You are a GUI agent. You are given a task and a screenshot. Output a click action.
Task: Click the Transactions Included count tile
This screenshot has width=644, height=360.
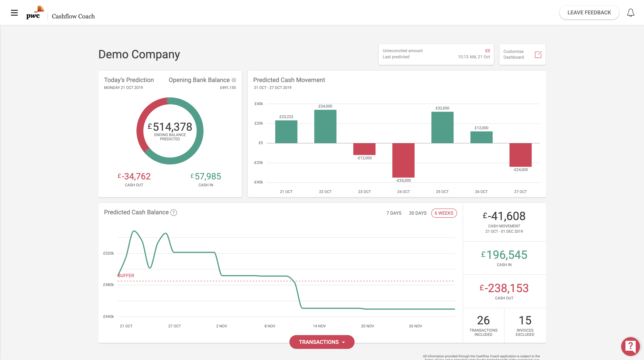[x=483, y=325]
